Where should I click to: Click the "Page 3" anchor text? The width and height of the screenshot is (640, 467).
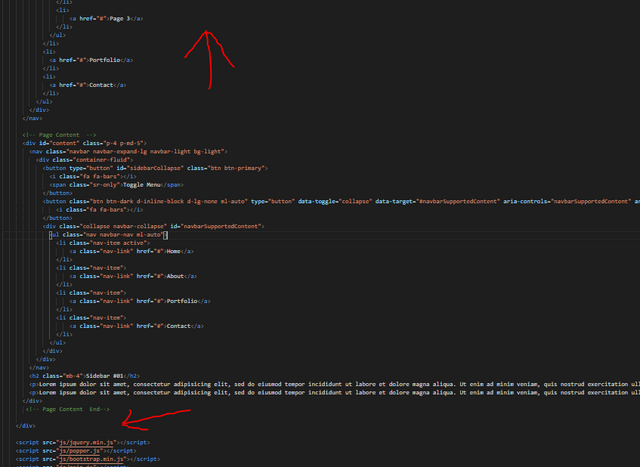click(120, 18)
